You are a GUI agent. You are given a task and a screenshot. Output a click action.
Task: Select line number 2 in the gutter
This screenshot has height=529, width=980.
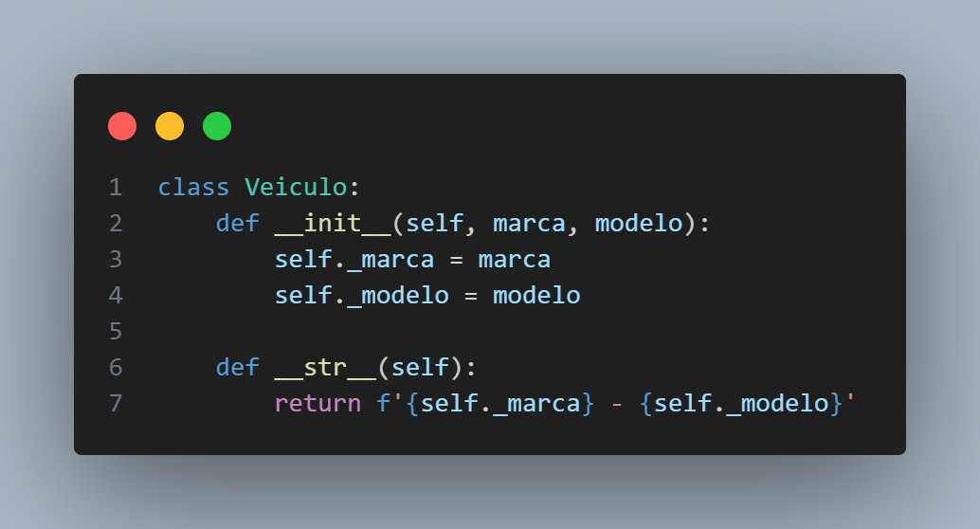(116, 223)
